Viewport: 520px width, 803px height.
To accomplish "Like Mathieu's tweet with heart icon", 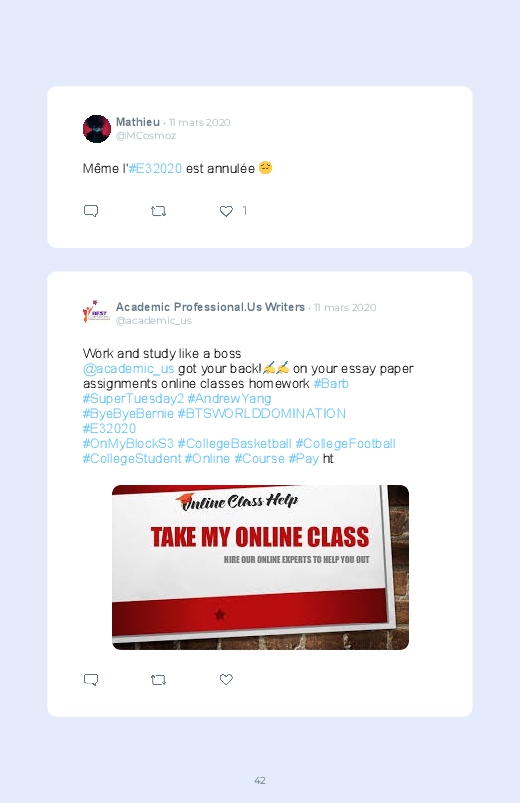I will tap(226, 211).
